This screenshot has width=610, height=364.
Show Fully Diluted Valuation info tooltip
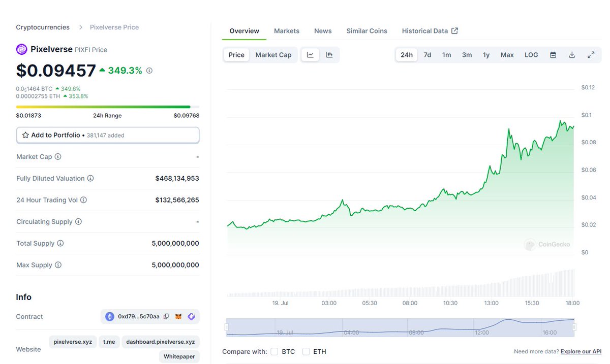pyautogui.click(x=90, y=179)
